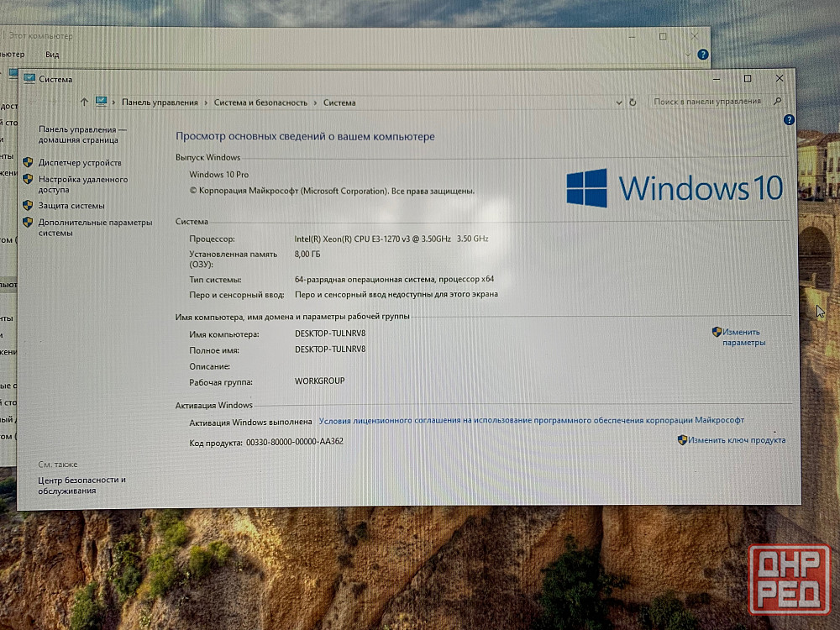Click Изменить параметры link

[743, 337]
